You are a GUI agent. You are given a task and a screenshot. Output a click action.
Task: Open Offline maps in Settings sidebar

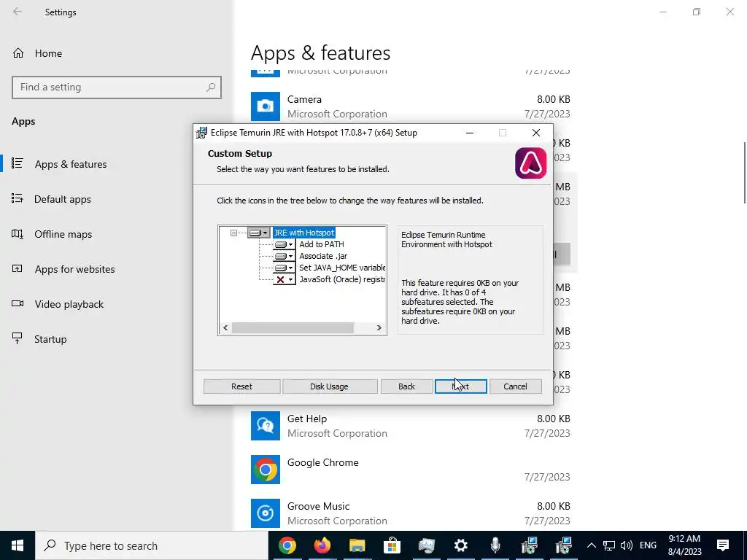pos(63,234)
